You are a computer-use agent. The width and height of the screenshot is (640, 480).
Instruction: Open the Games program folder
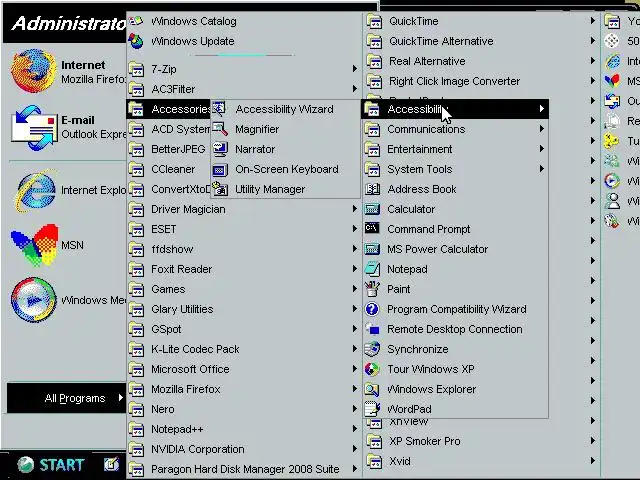(x=244, y=289)
